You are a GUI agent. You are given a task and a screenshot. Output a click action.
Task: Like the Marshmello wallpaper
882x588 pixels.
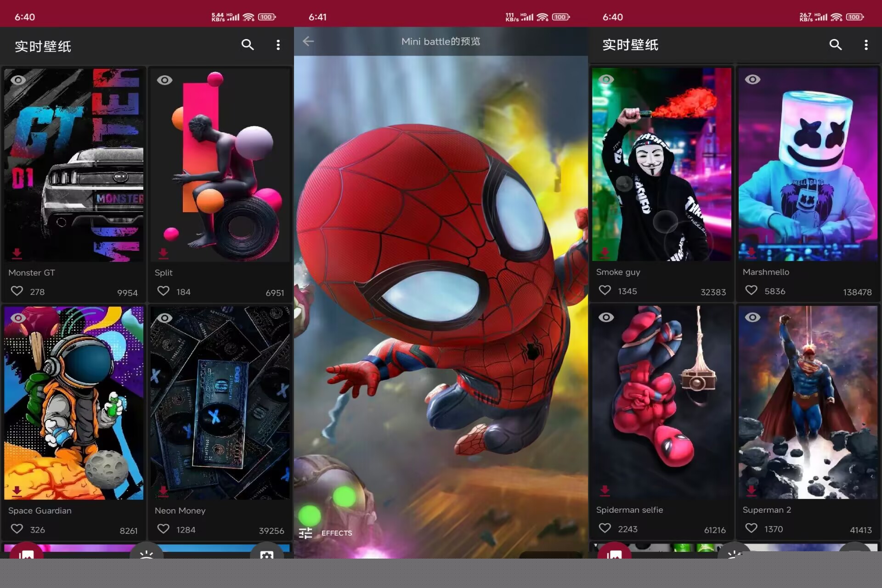(x=752, y=290)
